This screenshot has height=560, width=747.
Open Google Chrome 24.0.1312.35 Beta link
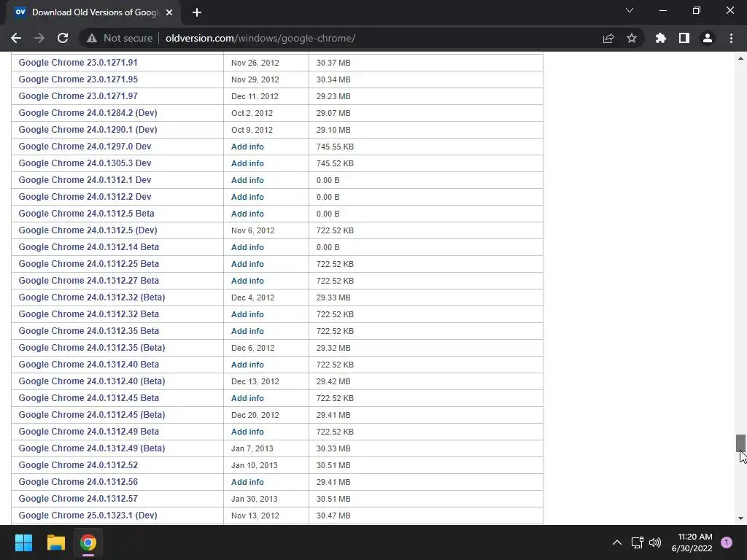[x=88, y=331]
